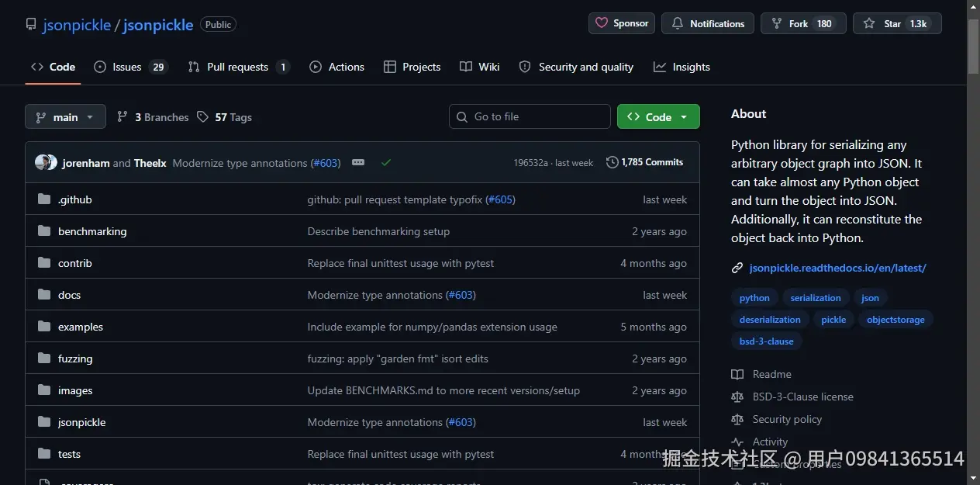This screenshot has height=485, width=980.
Task: Select the bsd-3-clause topic tag
Action: click(x=766, y=341)
